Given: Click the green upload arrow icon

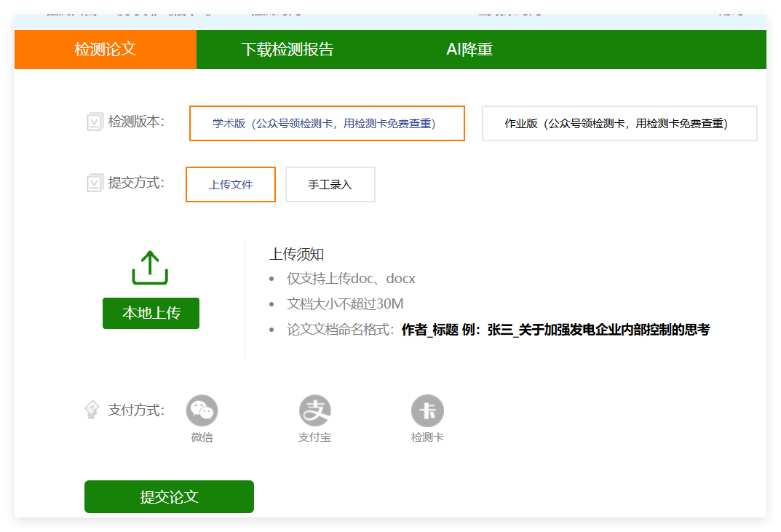Looking at the screenshot, I should tap(150, 268).
